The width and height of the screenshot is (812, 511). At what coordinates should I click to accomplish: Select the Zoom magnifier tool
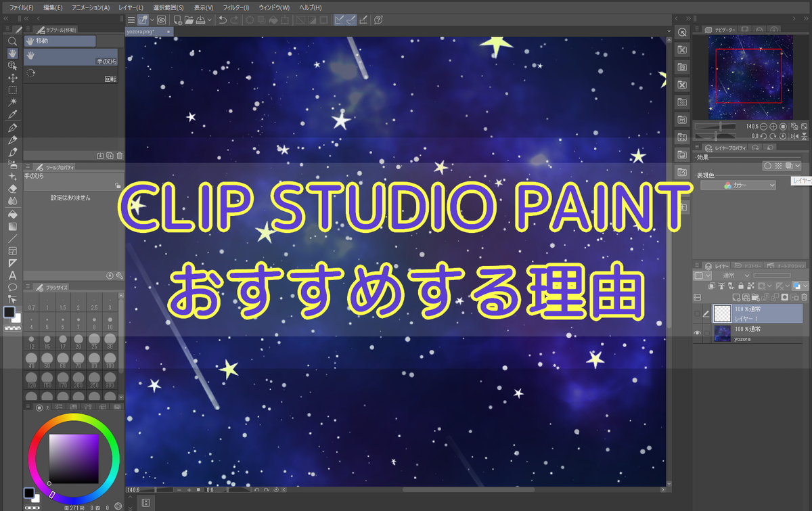pos(12,41)
